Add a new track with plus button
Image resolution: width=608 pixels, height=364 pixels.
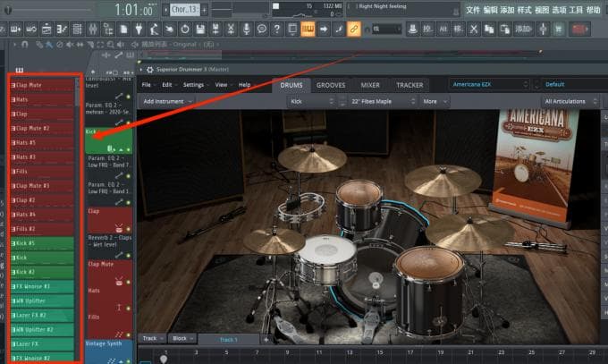click(x=266, y=340)
